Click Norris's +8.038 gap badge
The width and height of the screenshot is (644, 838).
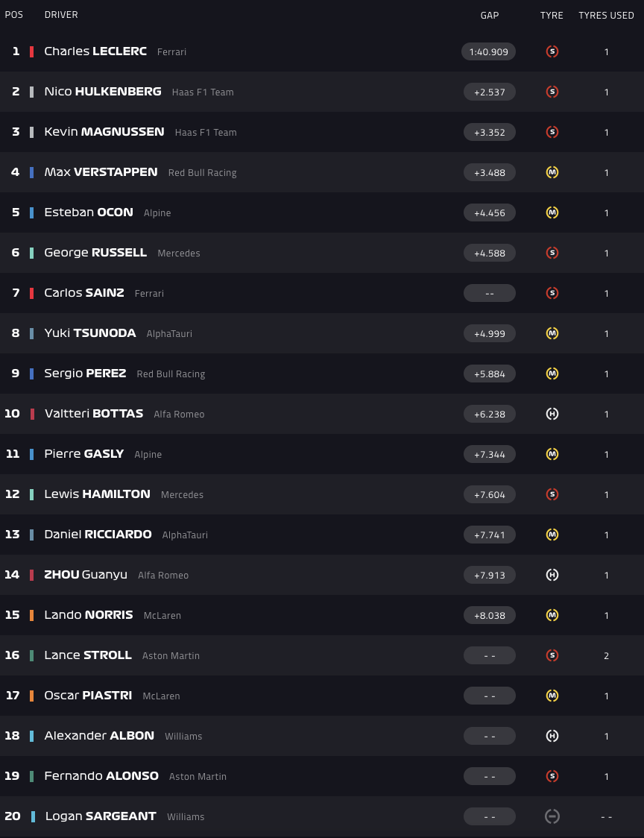point(489,615)
